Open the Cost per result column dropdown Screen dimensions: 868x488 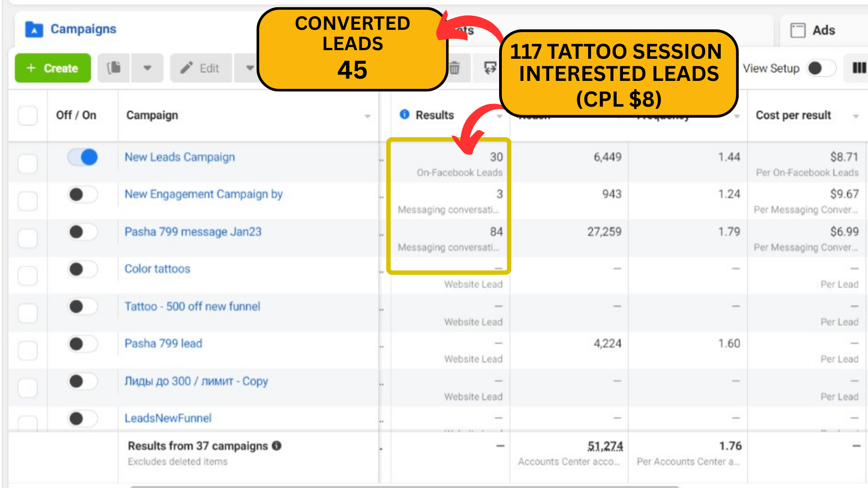point(855,116)
